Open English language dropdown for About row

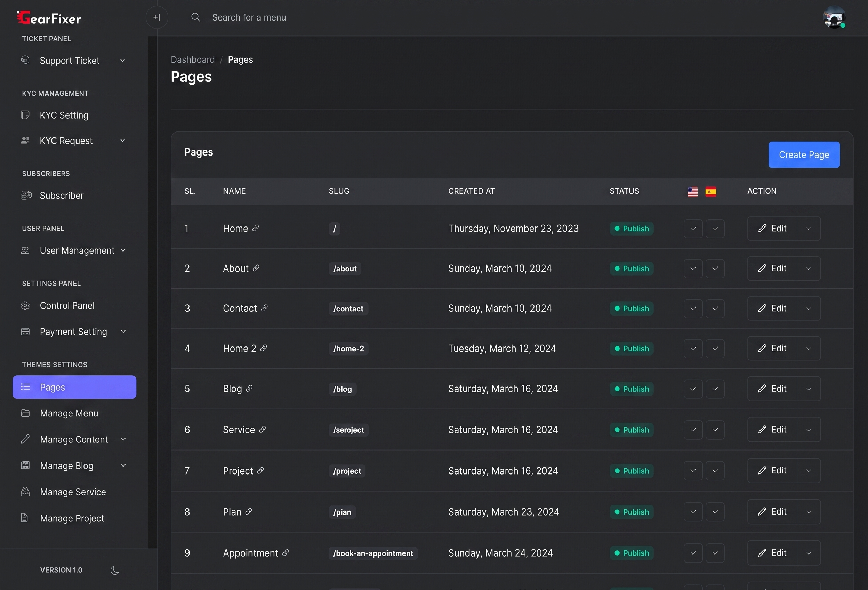coord(693,268)
